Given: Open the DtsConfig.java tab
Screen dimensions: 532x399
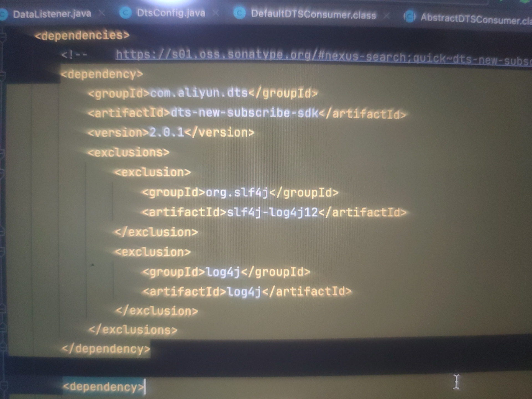Looking at the screenshot, I should [x=171, y=13].
